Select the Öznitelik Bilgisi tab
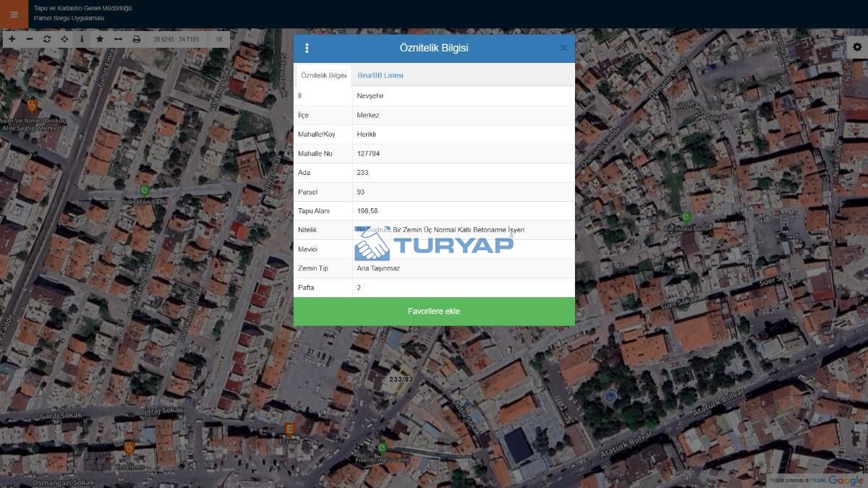Screen dimensions: 868x488 pos(323,75)
